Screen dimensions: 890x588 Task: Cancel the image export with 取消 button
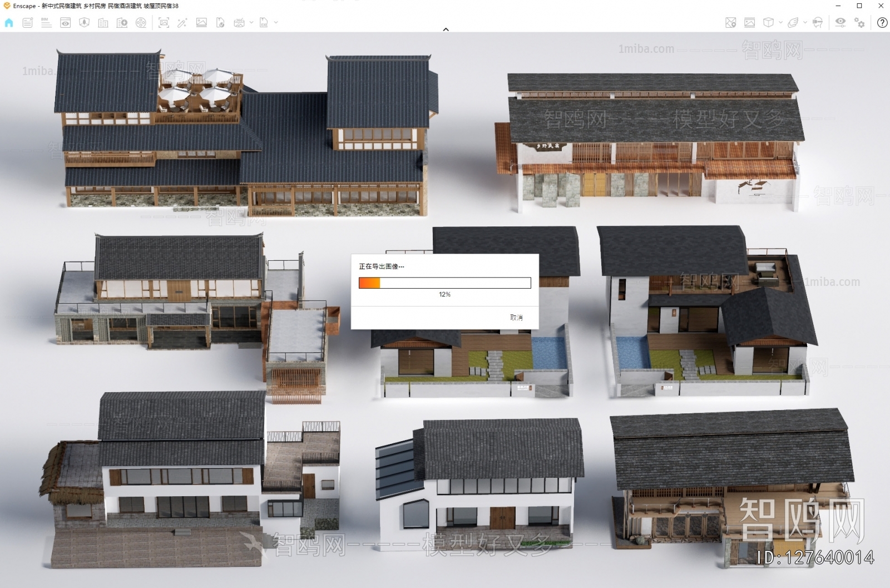coord(516,317)
